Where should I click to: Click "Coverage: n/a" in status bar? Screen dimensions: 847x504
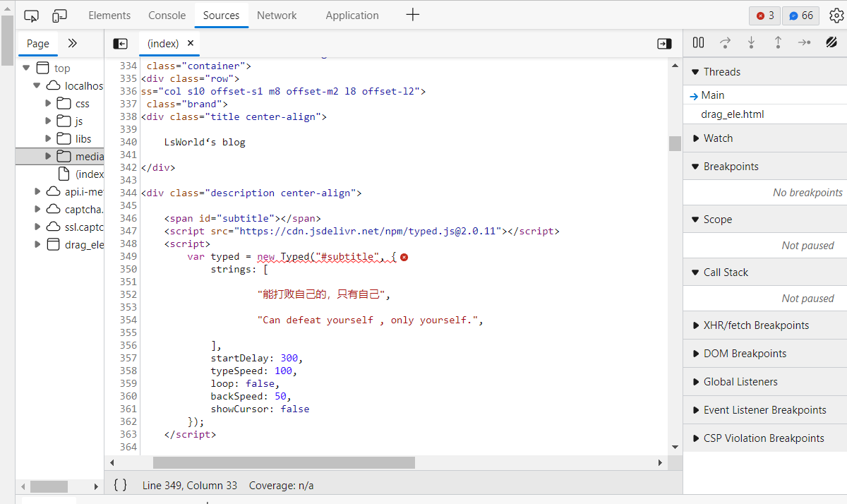pos(282,486)
